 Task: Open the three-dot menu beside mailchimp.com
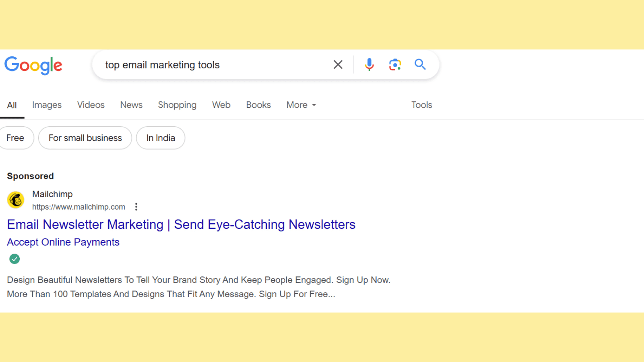coord(136,207)
